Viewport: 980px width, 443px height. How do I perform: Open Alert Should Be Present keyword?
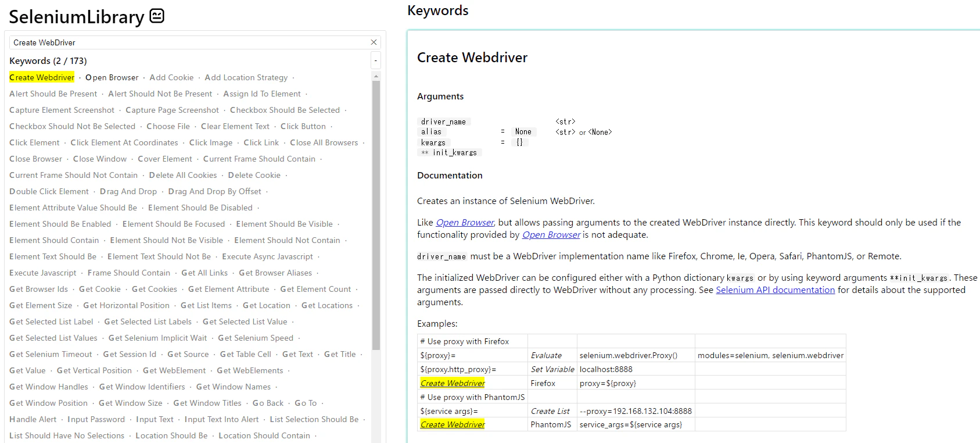tap(53, 94)
